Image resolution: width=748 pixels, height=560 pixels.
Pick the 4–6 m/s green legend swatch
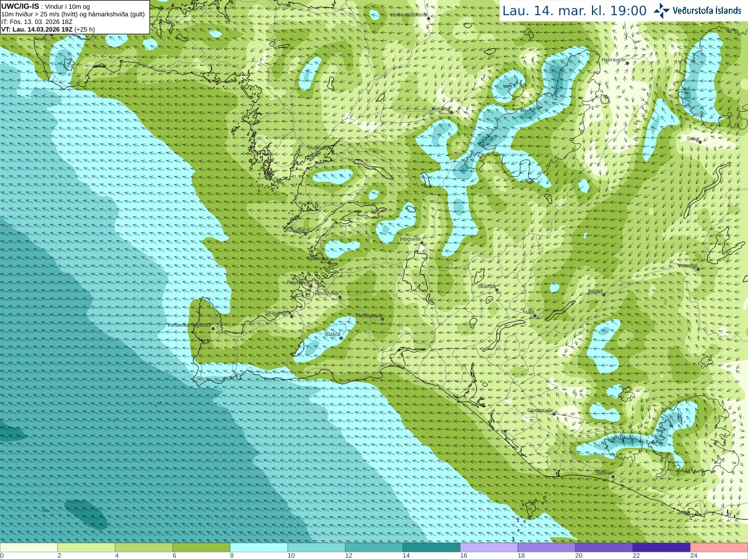click(x=144, y=548)
